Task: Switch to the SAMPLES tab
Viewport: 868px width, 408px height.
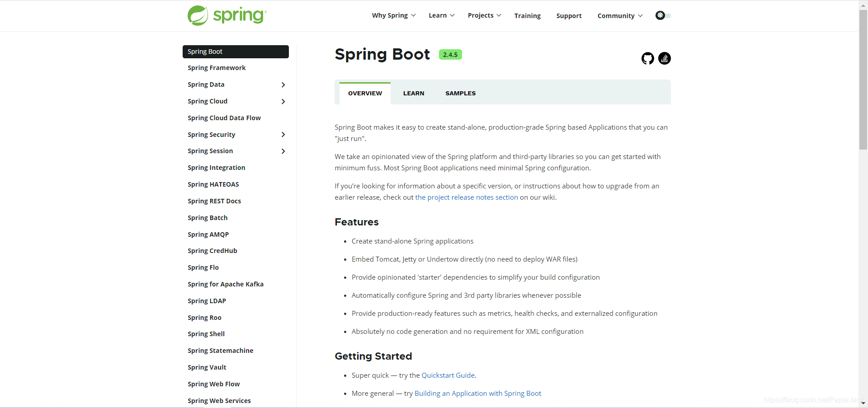Action: tap(461, 94)
